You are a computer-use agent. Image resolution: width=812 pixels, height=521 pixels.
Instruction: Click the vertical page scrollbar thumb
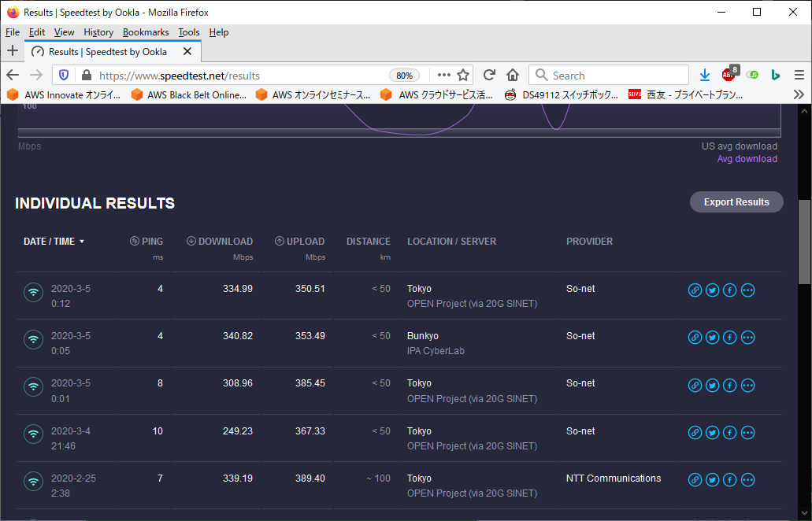tap(804, 242)
